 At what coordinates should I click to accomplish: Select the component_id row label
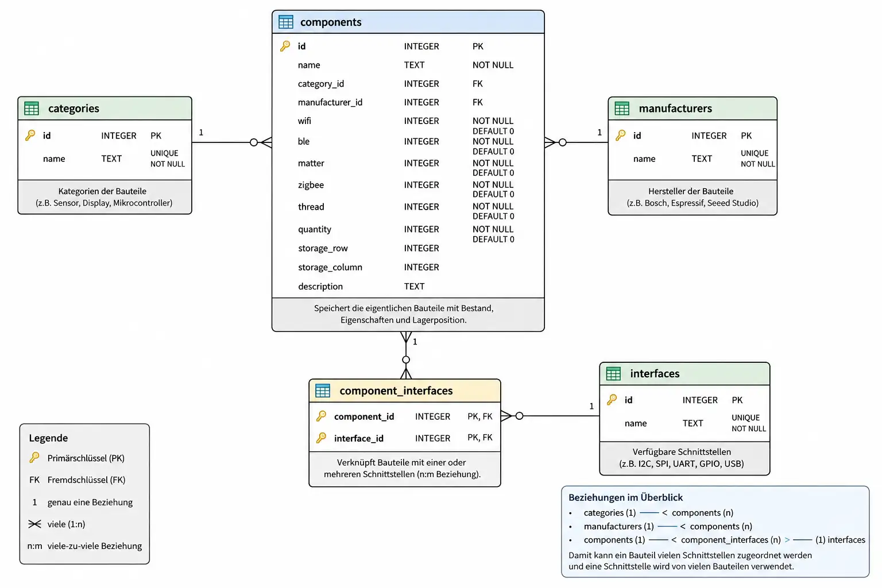pyautogui.click(x=364, y=416)
